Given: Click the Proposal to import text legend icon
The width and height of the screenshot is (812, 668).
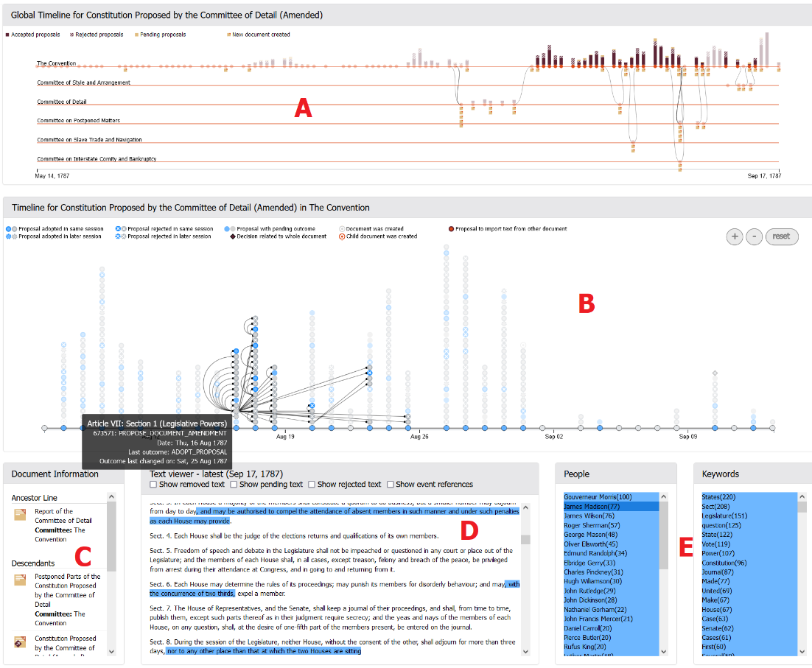Looking at the screenshot, I should tap(451, 229).
